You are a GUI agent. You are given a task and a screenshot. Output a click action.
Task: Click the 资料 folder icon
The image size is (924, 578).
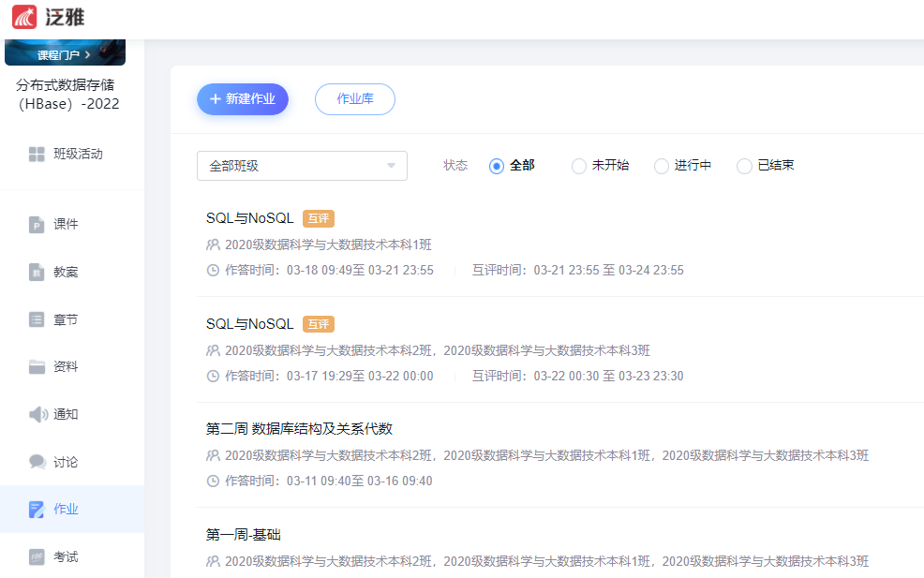tap(37, 367)
